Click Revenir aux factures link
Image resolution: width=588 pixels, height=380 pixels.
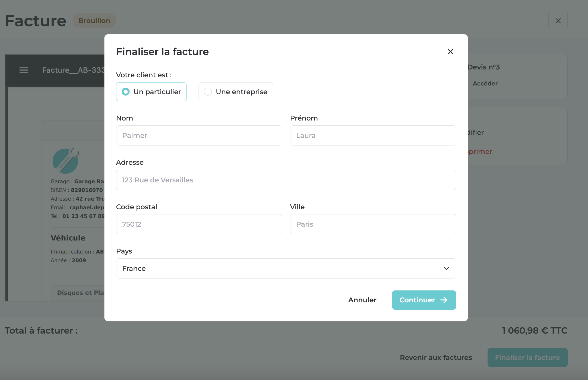pos(436,357)
